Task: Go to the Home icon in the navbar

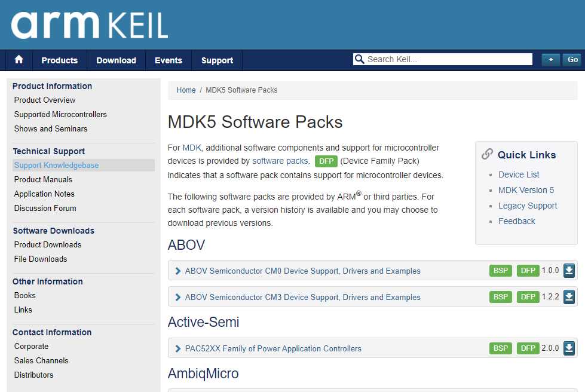Action: click(x=19, y=60)
